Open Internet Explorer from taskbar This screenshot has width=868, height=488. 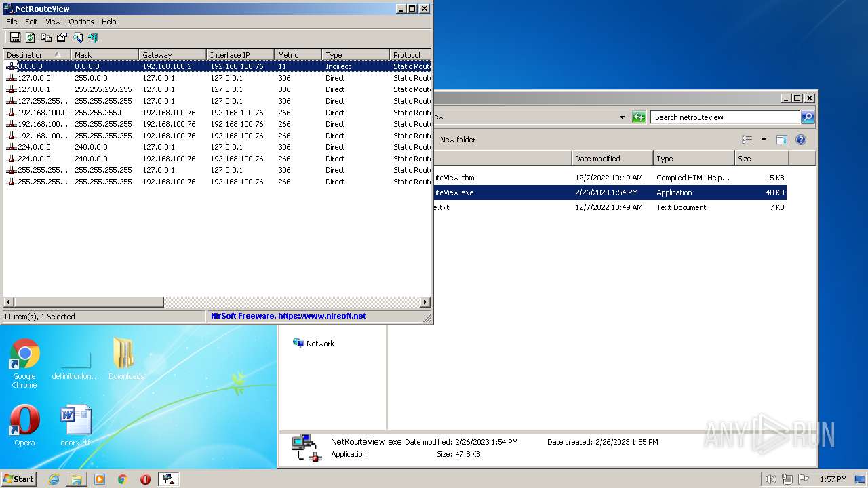point(54,479)
